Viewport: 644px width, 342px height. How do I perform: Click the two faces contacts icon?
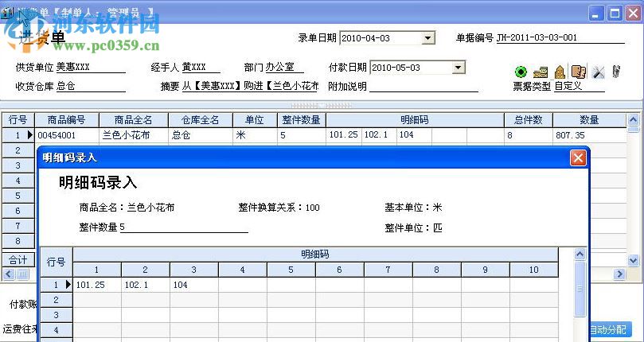579,72
